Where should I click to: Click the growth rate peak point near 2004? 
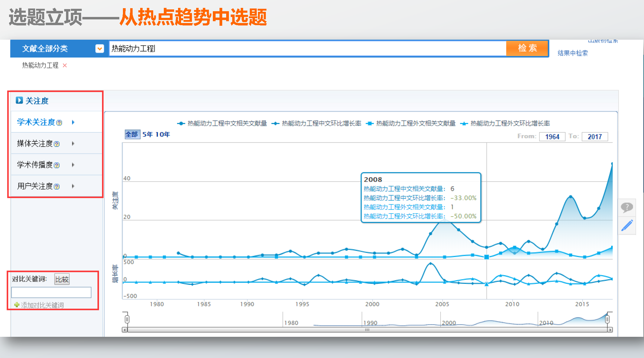tap(430, 264)
